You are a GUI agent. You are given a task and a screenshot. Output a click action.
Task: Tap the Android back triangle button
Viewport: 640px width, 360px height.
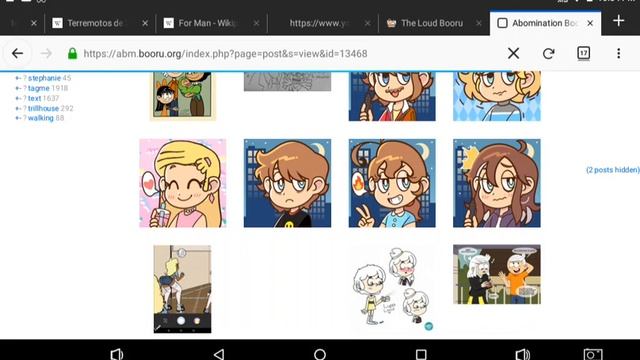click(x=219, y=354)
